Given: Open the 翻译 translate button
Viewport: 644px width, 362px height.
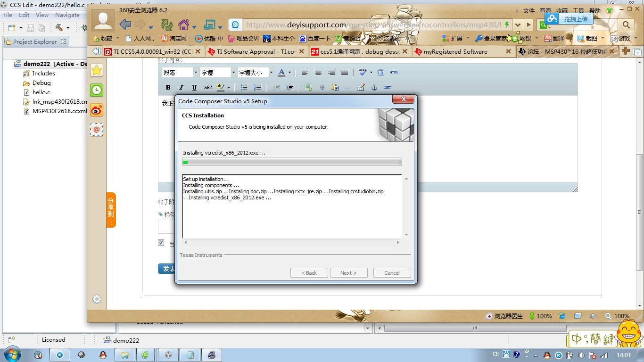Looking at the screenshot, I should (554, 38).
